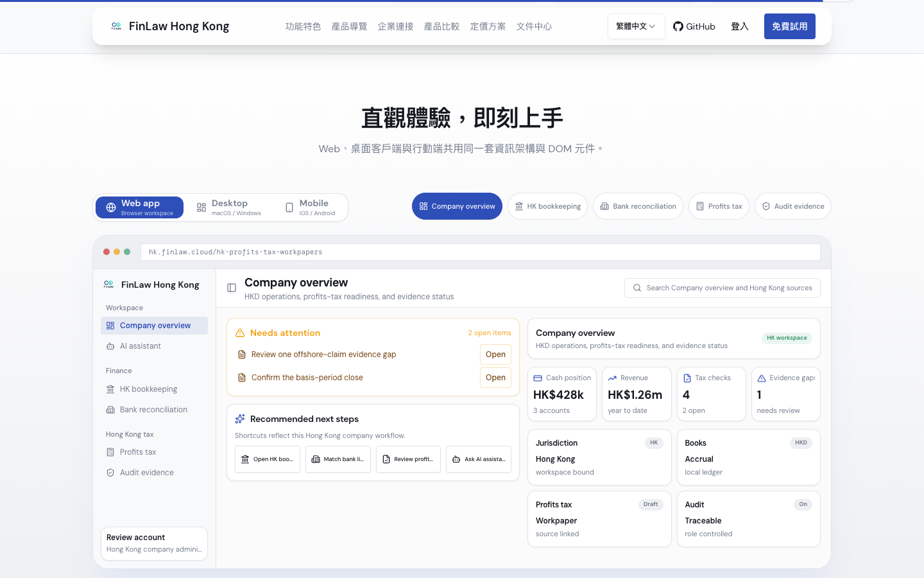
Task: Click the grid icon on Desktop tab
Action: [x=201, y=207]
